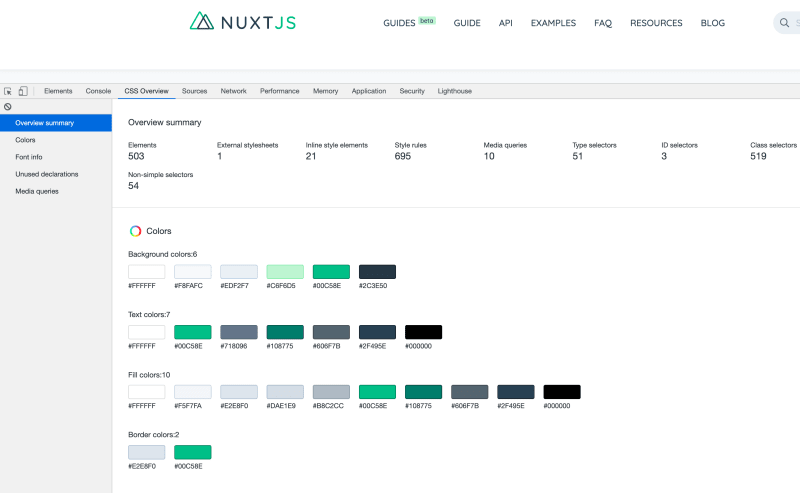Open the EXAMPLES nav link
This screenshot has width=800, height=493.
tap(553, 23)
